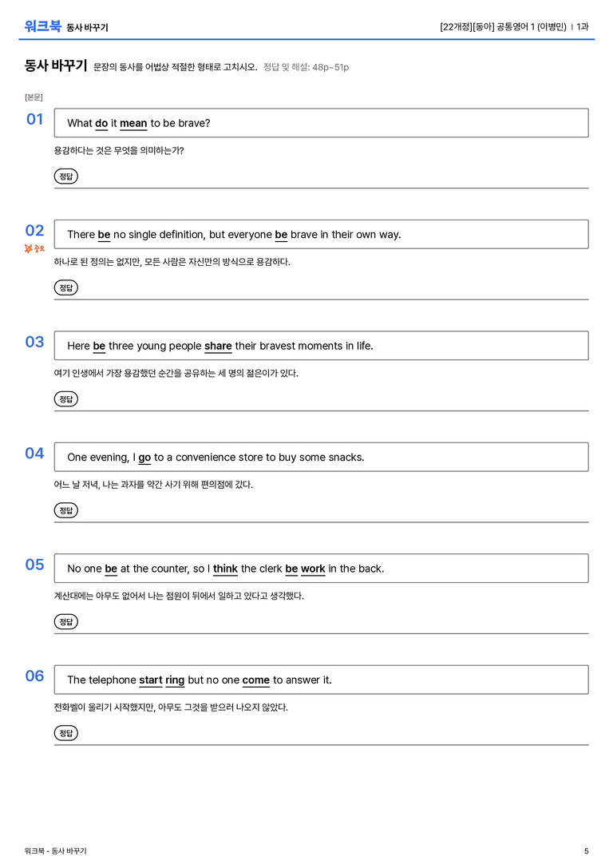Image resolution: width=613 pixels, height=868 pixels.
Task: Click the underlined verb 'go' in sentence 04
Action: click(x=144, y=458)
